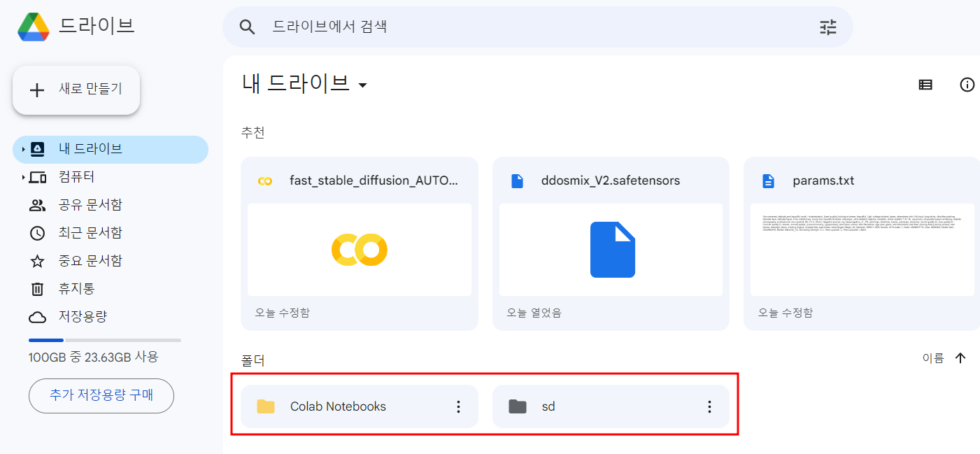This screenshot has width=980, height=454.
Task: Focus the 드라이브에서 검색 field
Action: tap(537, 27)
